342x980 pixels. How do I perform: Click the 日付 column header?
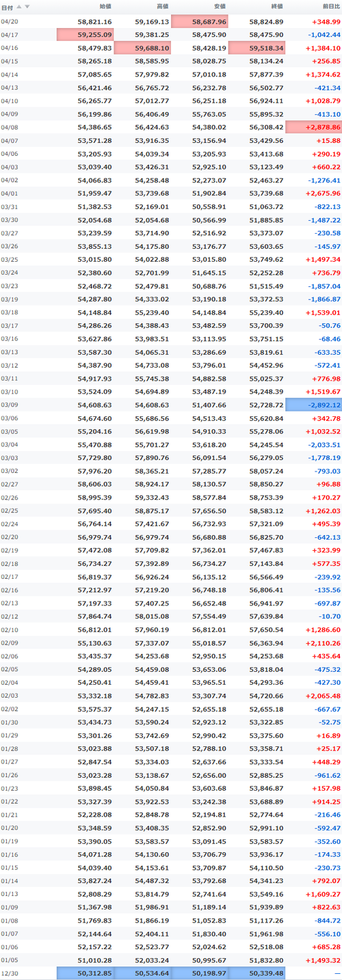[x=7, y=7]
